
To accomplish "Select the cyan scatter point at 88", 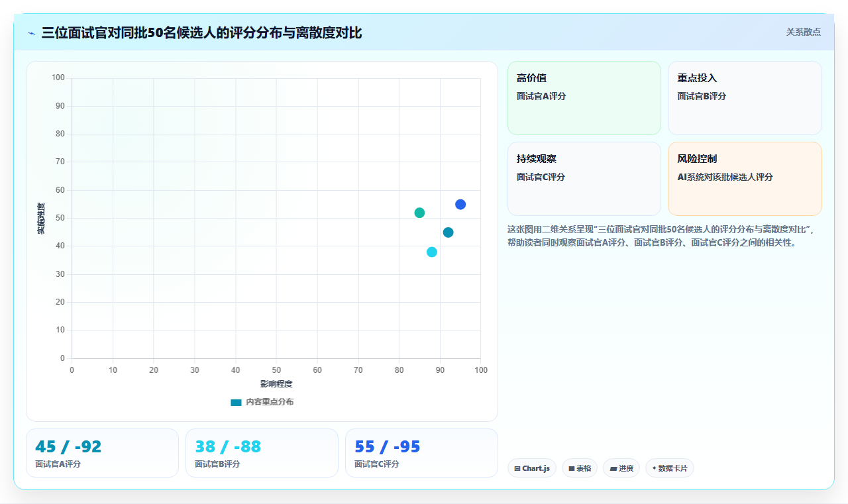I will coord(432,252).
